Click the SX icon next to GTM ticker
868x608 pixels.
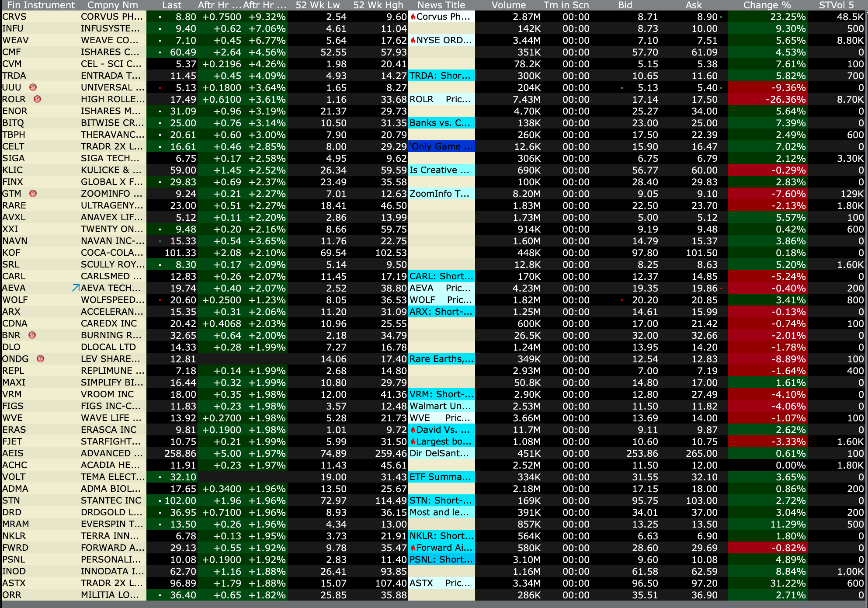click(x=33, y=194)
